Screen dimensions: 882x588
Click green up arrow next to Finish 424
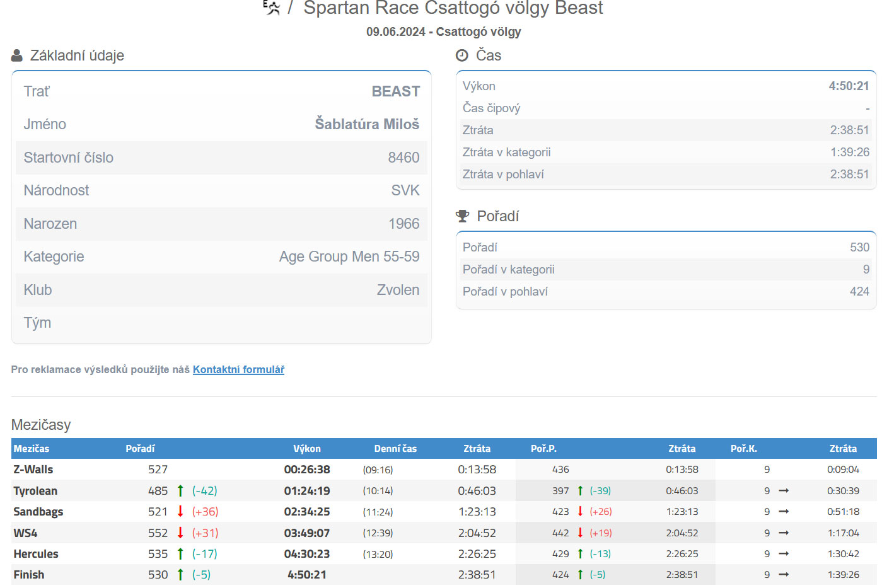(580, 574)
